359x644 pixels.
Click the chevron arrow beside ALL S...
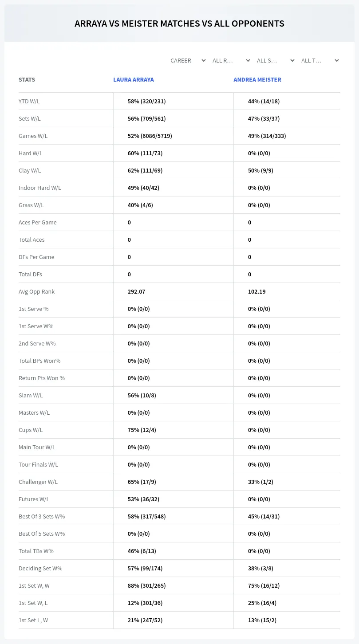coord(292,60)
